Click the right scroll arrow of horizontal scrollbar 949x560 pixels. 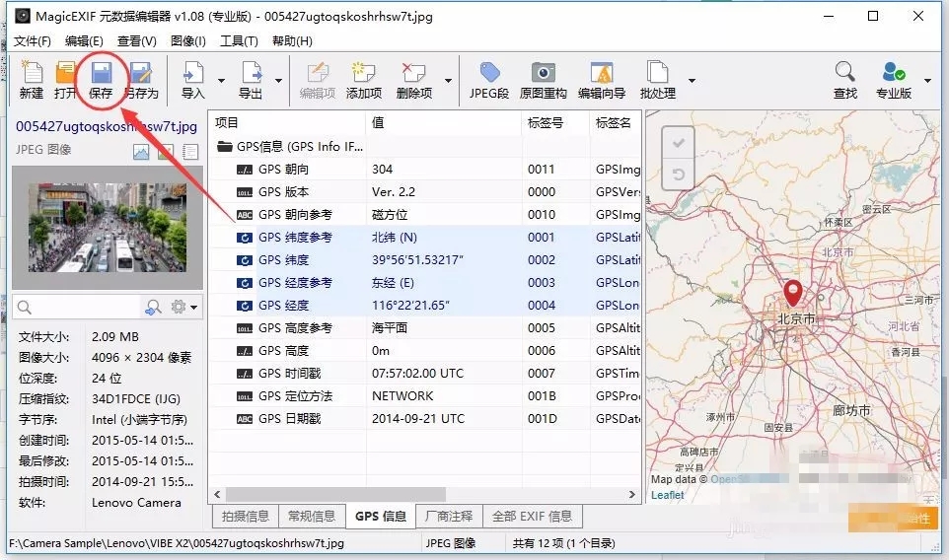click(632, 495)
